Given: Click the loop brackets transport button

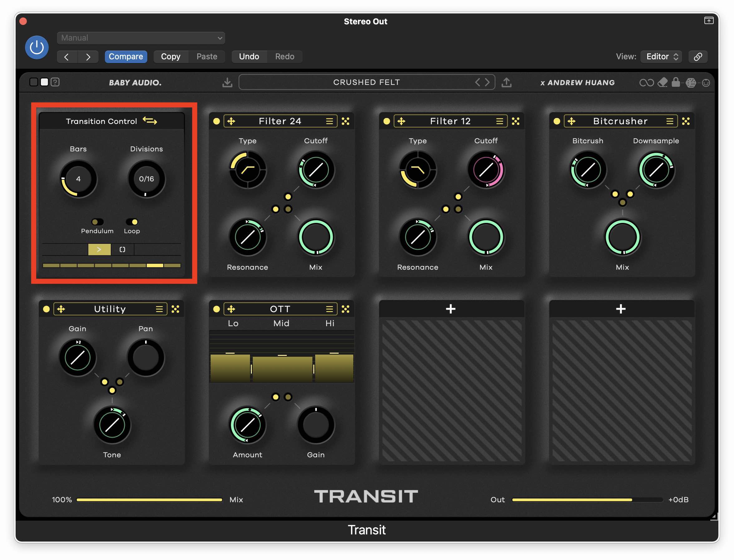Looking at the screenshot, I should (x=122, y=250).
